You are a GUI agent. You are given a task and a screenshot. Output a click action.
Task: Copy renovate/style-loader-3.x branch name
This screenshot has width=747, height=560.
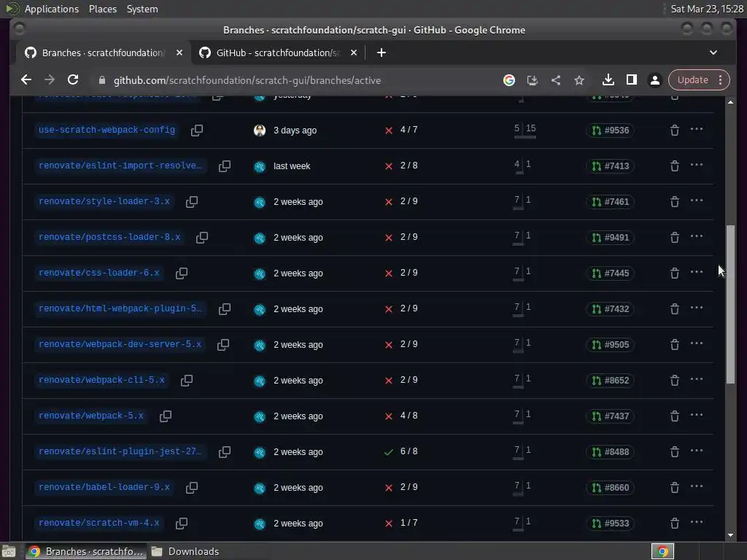pos(192,201)
